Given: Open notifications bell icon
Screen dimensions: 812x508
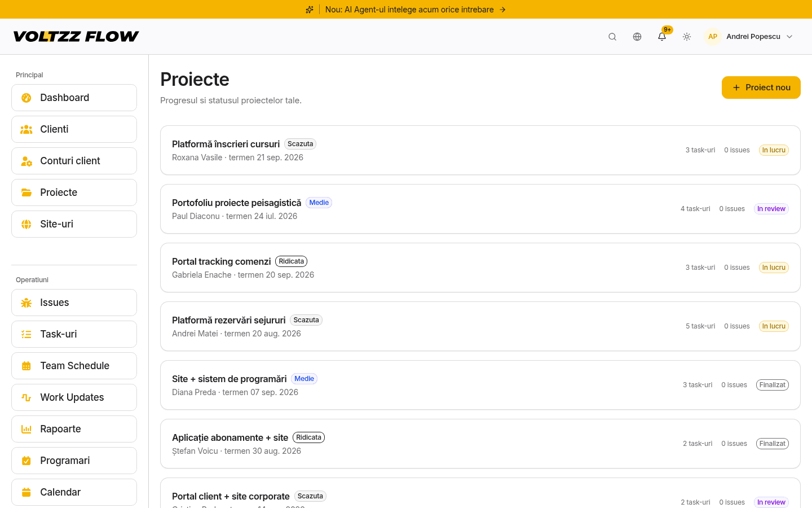Looking at the screenshot, I should (662, 37).
